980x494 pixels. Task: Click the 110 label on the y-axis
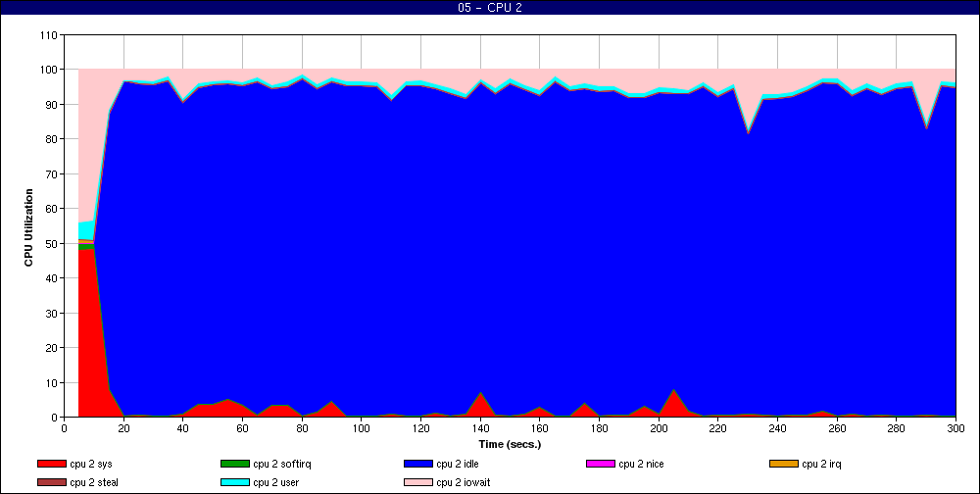point(48,34)
